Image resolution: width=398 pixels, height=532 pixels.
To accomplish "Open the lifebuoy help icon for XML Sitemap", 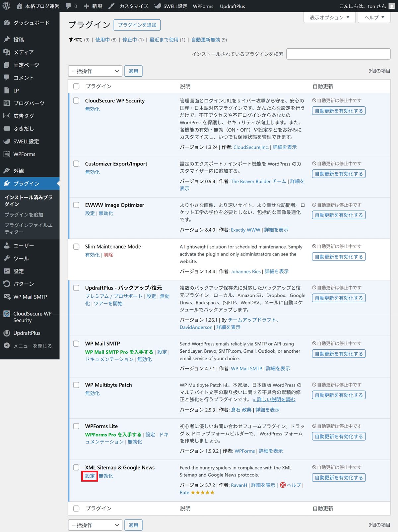I will [x=283, y=485].
